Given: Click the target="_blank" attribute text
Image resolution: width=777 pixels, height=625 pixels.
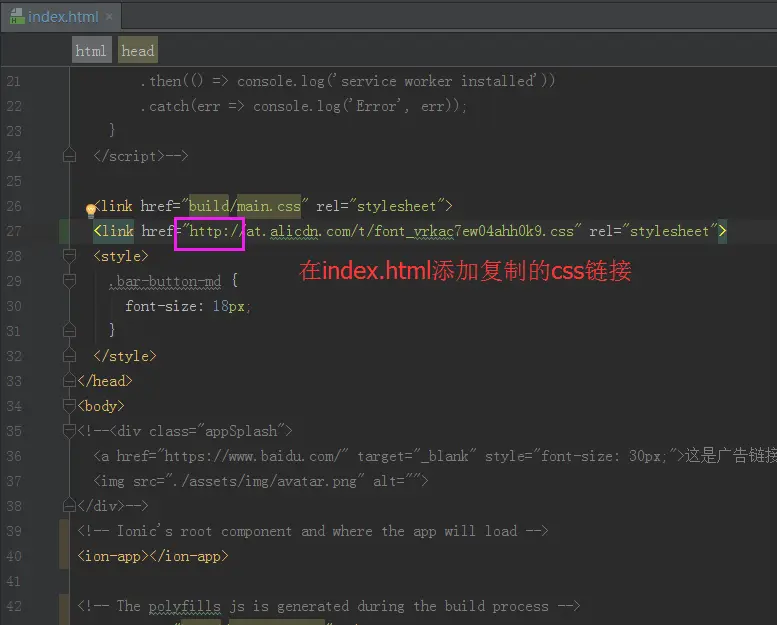Looking at the screenshot, I should 417,456.
